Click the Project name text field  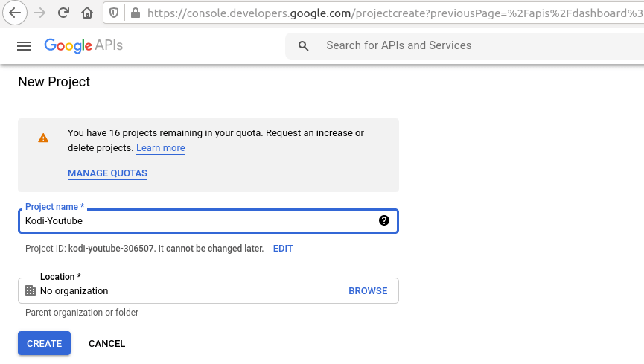[x=194, y=220]
